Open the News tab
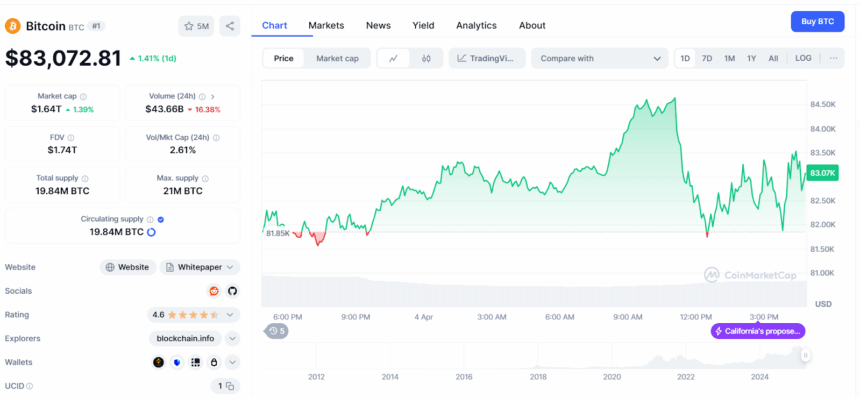 click(378, 25)
